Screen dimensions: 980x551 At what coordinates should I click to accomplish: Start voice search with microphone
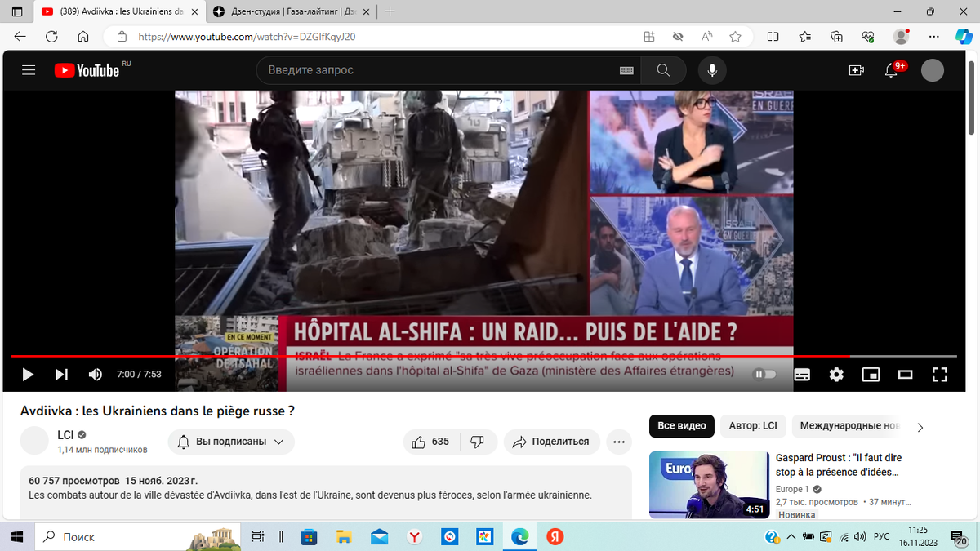coord(712,71)
